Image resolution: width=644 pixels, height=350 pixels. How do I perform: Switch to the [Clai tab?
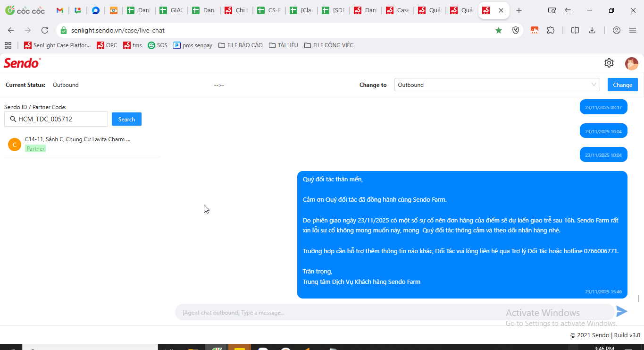click(301, 10)
